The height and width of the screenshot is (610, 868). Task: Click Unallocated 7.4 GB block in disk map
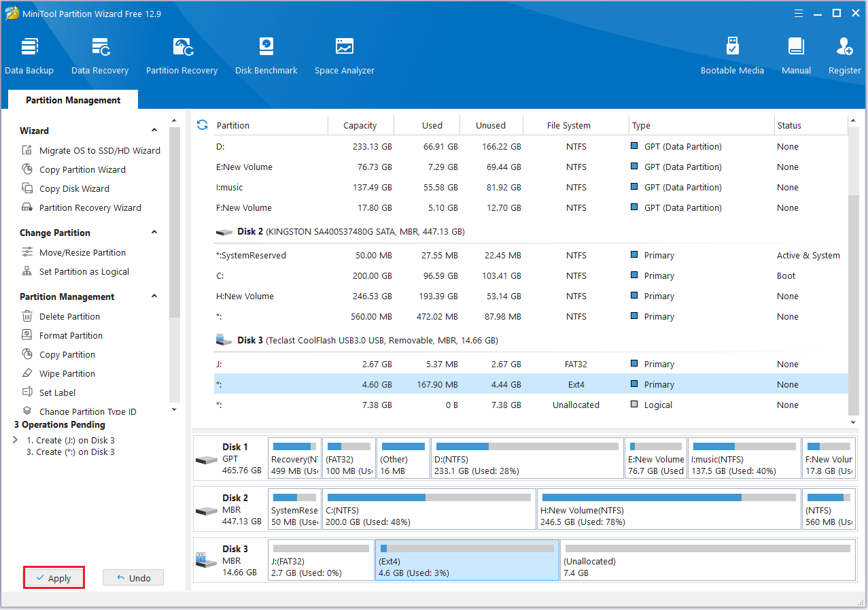tap(708, 560)
